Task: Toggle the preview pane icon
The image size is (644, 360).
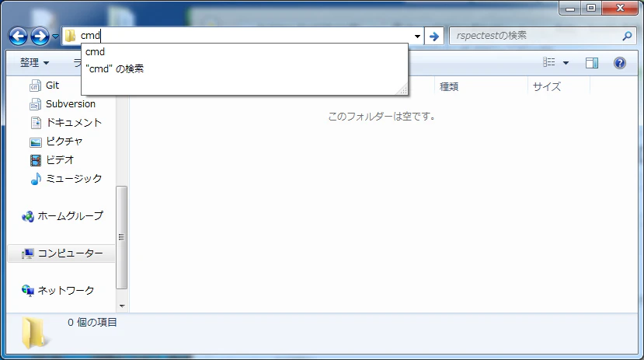Action: (x=592, y=63)
